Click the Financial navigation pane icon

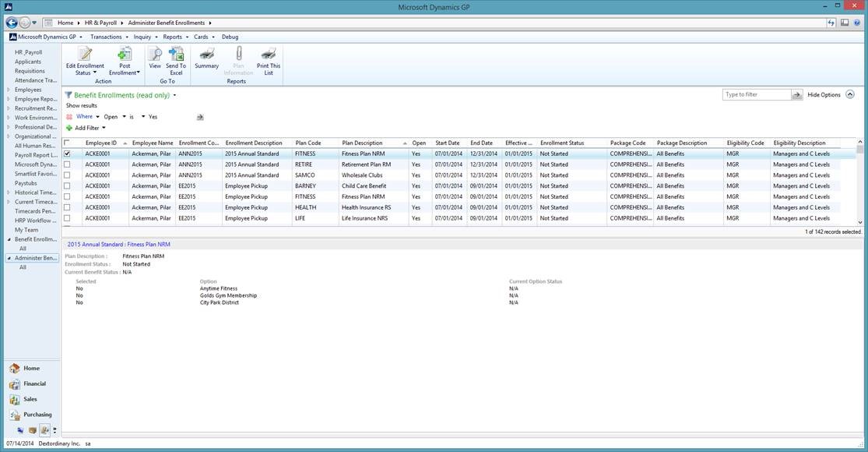14,384
